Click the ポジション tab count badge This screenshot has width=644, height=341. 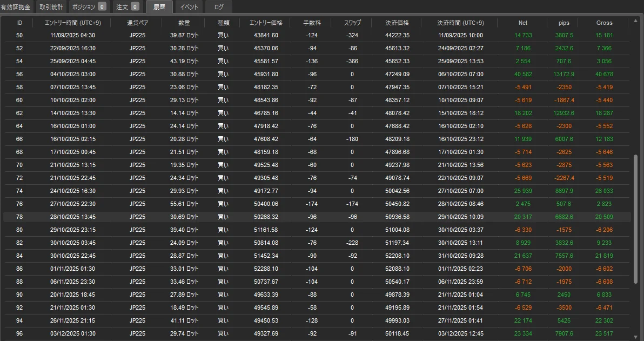(x=102, y=7)
